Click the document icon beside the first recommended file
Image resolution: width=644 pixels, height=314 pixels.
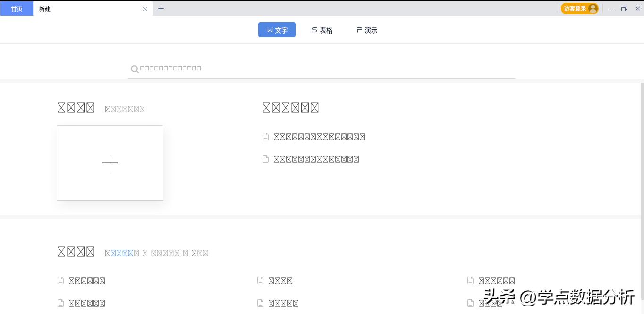265,136
